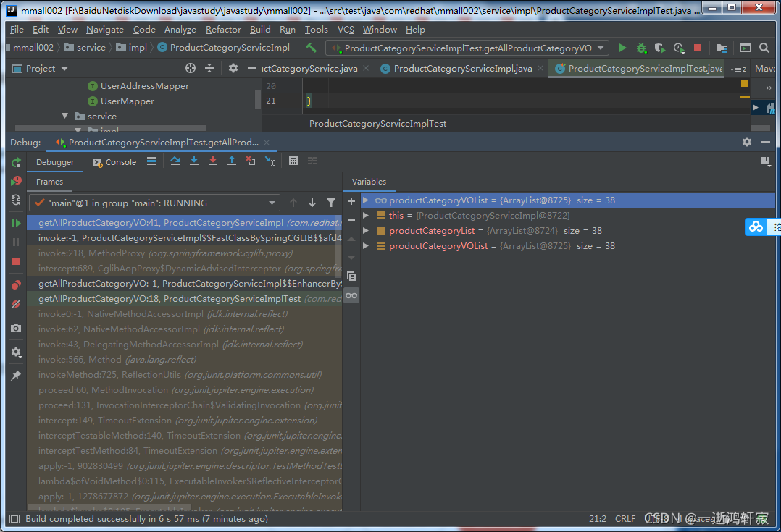
Task: Click Run to Cursor icon
Action: (x=270, y=161)
